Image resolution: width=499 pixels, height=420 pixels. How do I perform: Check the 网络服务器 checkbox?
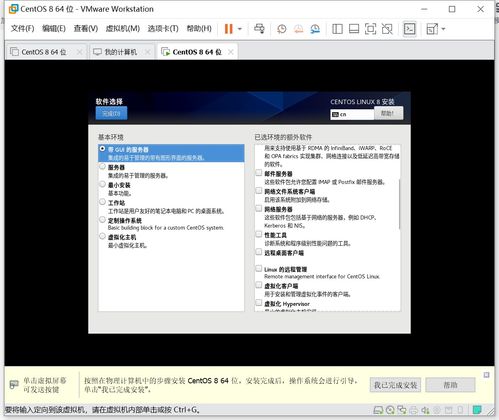[259, 208]
